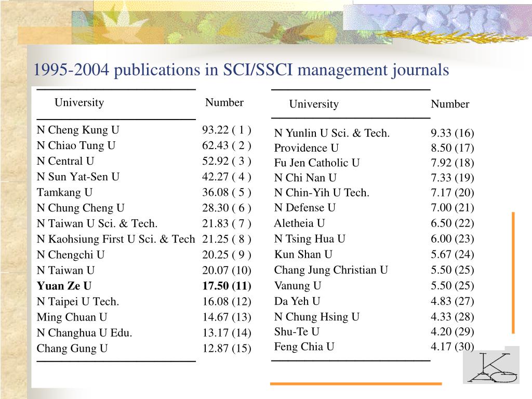Select 'N Yunlin U Sci. & Tech.' entry
The image size is (532, 399).
coord(332,133)
